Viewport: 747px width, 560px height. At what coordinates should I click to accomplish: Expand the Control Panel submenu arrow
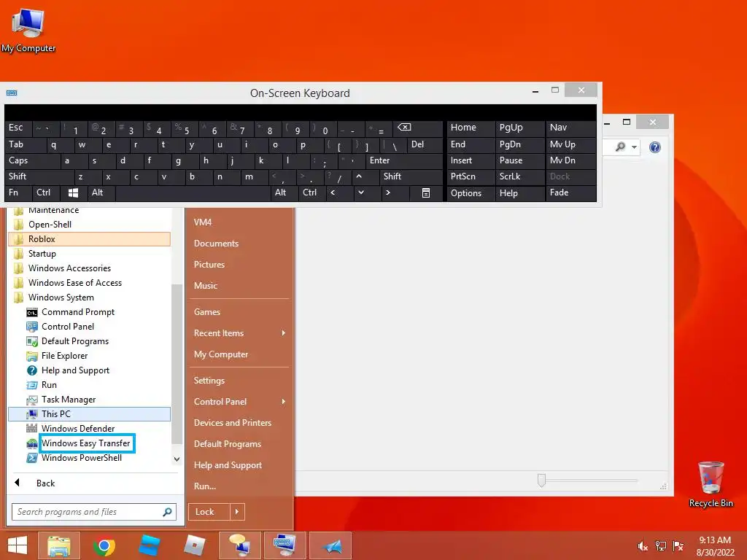tap(284, 402)
